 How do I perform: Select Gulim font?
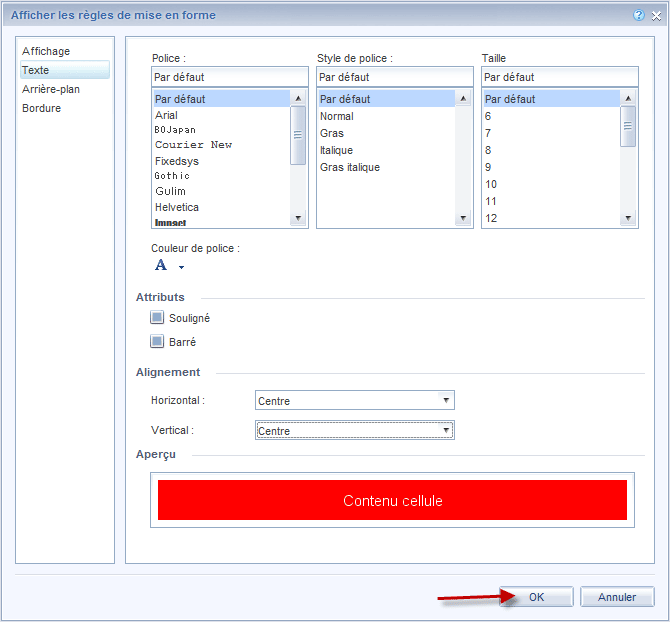221,191
